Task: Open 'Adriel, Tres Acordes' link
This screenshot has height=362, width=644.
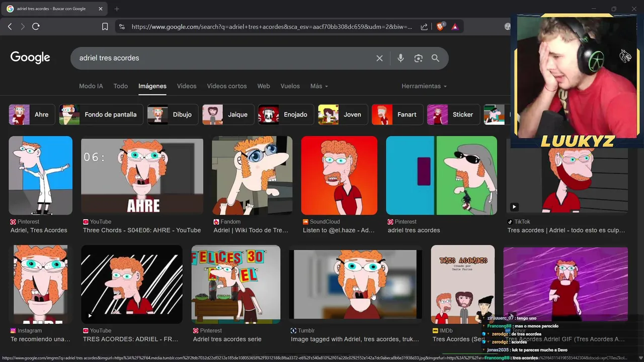Action: [39, 230]
